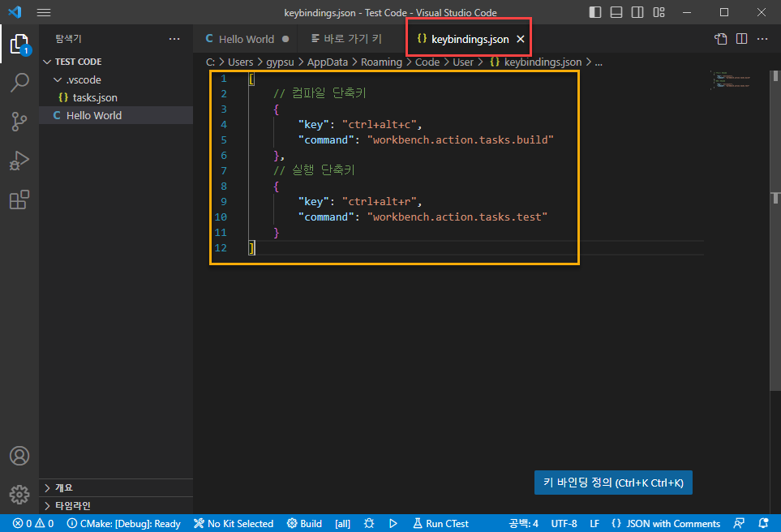Expand the 개요 section
The image size is (781, 532).
[116, 487]
